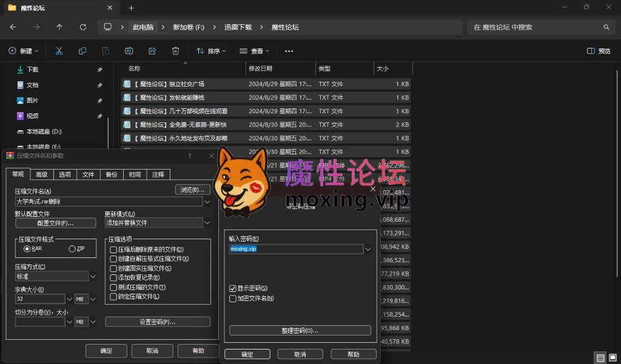
Task: Check the 锁定压缩文件 option
Action: click(113, 297)
